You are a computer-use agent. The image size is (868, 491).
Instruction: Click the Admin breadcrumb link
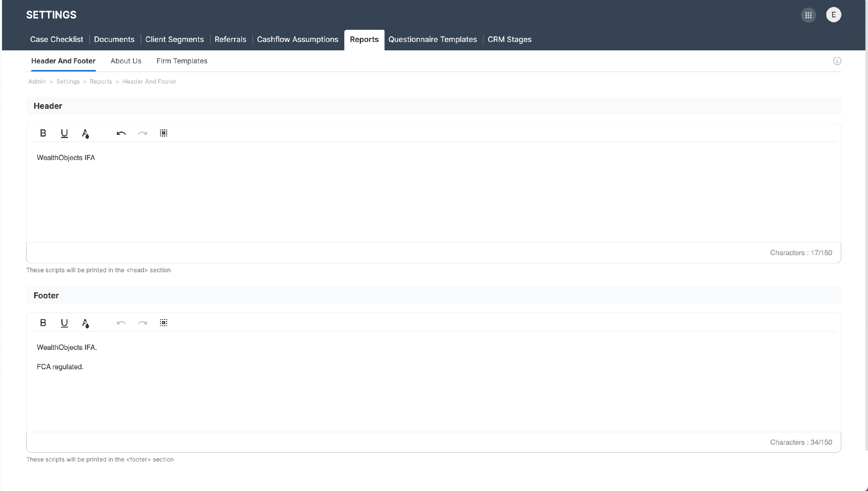pyautogui.click(x=37, y=82)
